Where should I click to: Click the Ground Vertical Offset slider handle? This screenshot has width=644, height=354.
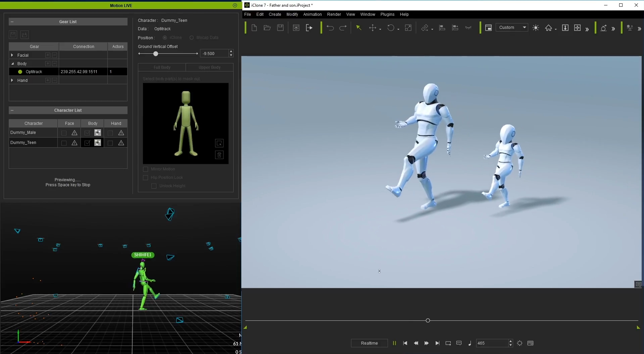pos(156,54)
